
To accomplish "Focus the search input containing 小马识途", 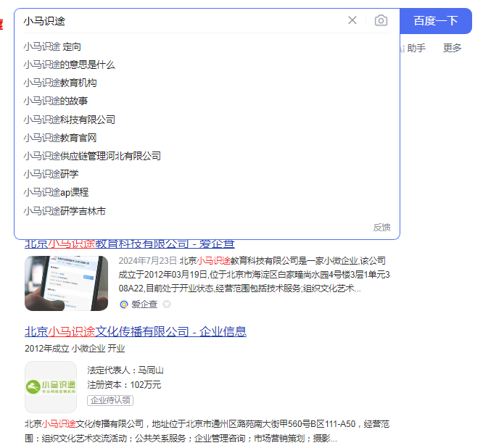I will coord(183,21).
